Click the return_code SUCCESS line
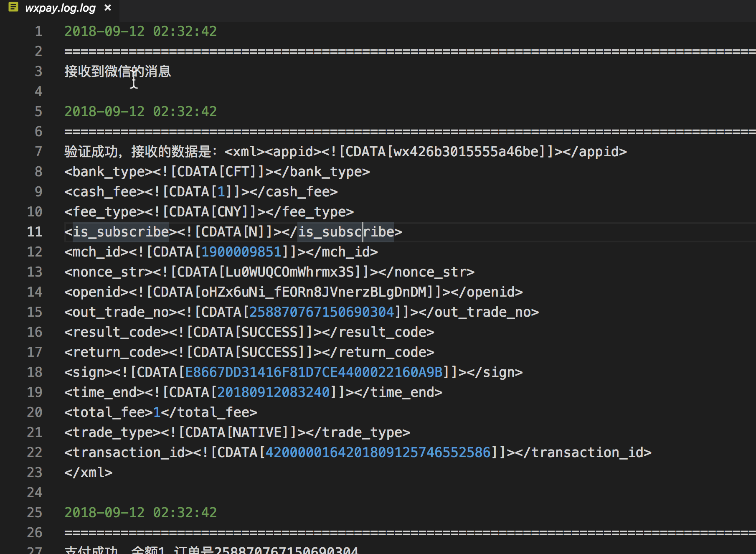This screenshot has width=756, height=554. click(x=249, y=352)
